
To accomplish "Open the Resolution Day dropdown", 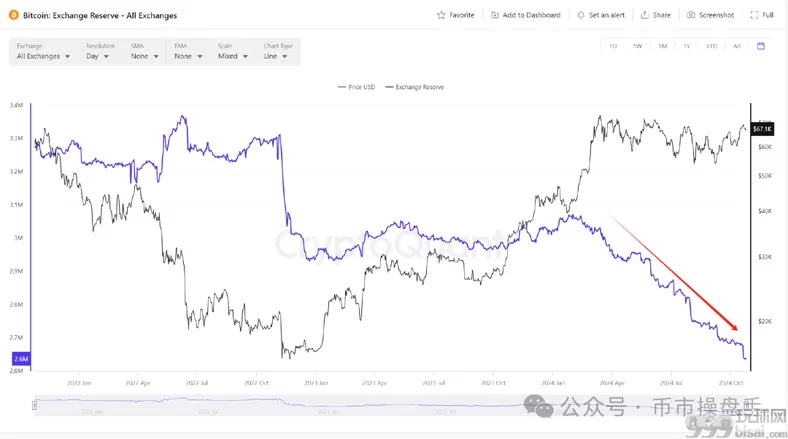I will click(97, 56).
